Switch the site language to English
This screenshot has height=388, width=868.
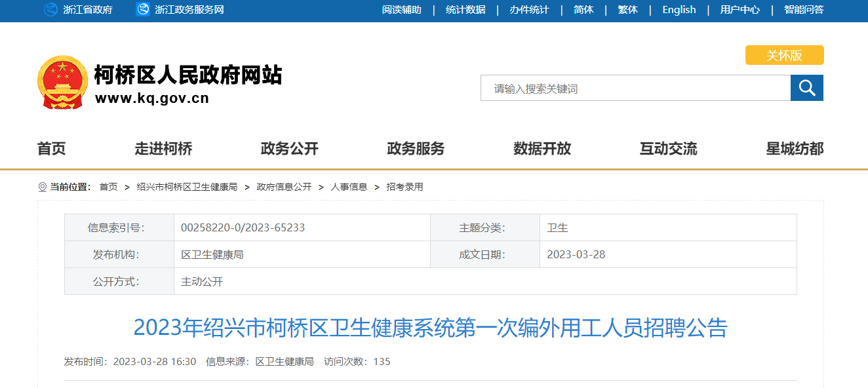pos(679,10)
